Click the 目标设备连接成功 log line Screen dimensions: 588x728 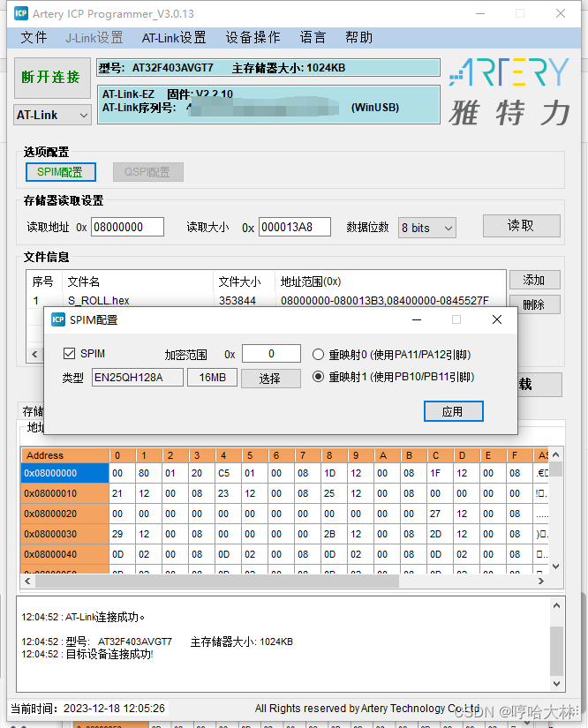point(87,654)
